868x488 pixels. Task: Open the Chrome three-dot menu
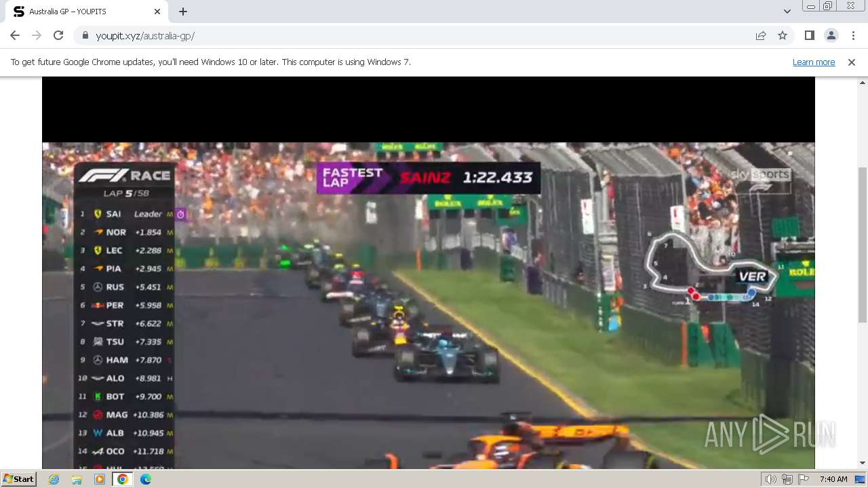click(x=853, y=35)
